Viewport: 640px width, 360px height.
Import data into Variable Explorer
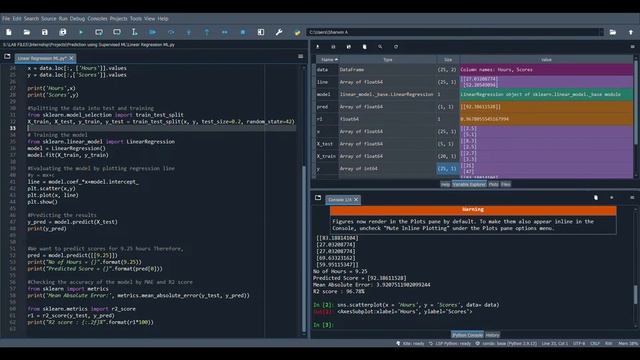[318, 47]
